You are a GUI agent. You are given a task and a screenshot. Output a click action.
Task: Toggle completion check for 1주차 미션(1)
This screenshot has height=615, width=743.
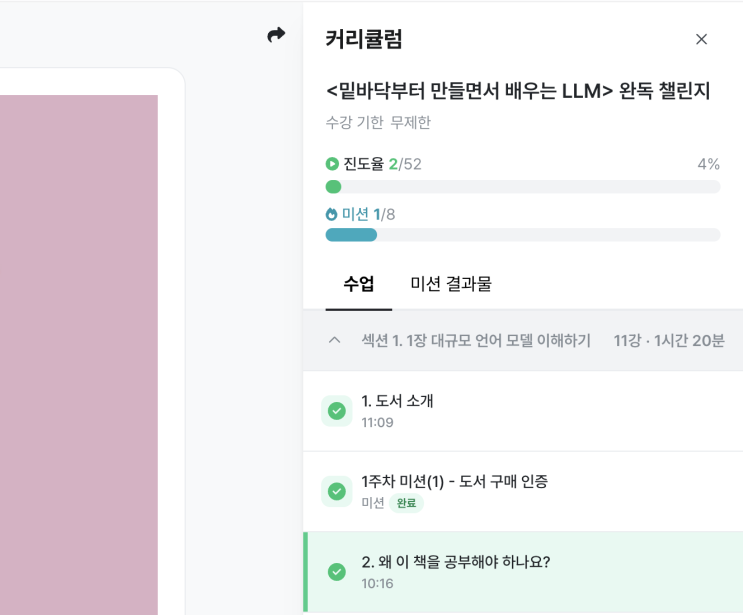tap(337, 491)
